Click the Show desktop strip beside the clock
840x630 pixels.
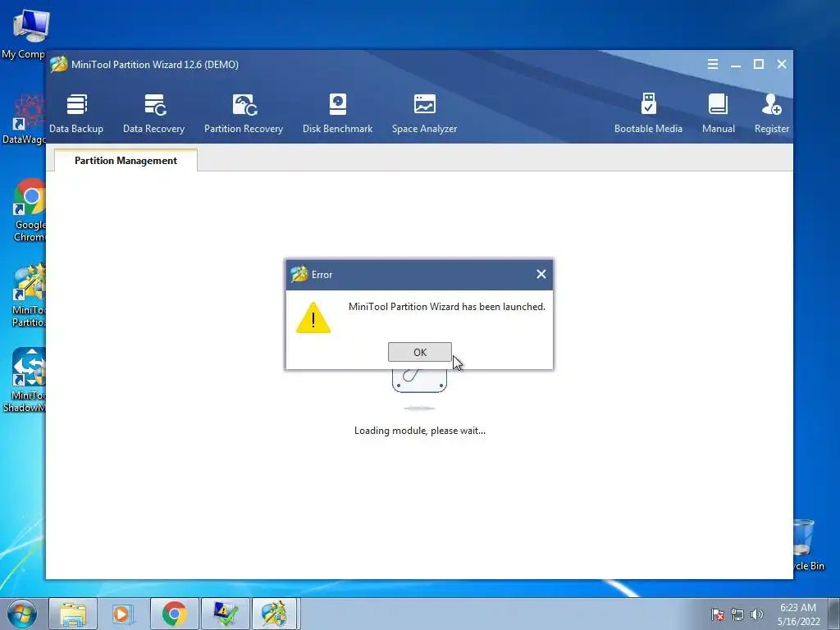pos(834,614)
